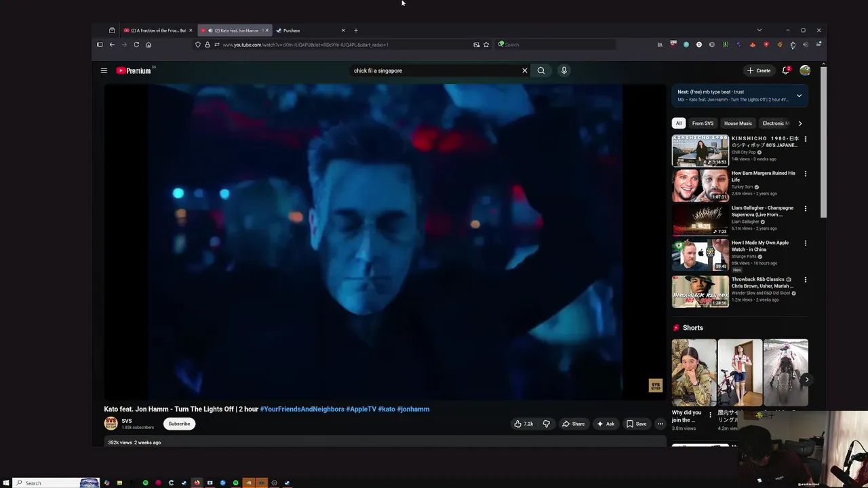Switch to the Purchase browser tab
This screenshot has width=868, height=488.
(311, 30)
